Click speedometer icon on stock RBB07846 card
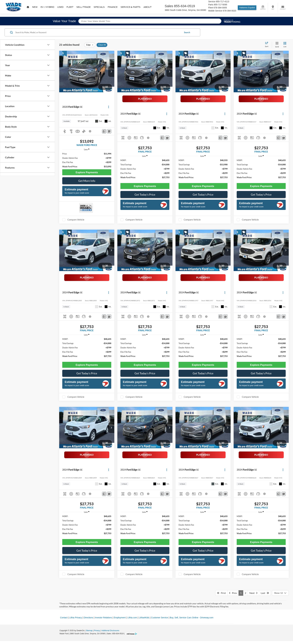This screenshot has height=644, width=293. (200, 138)
